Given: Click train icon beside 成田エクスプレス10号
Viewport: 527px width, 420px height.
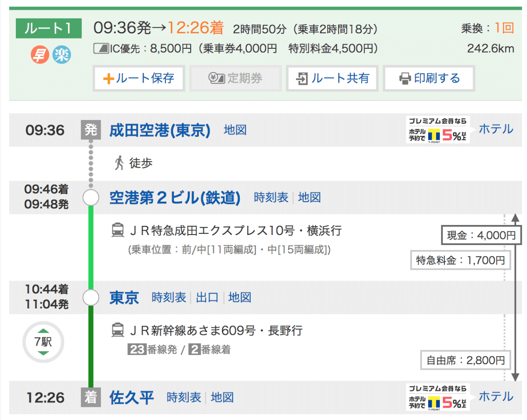Looking at the screenshot, I should (x=118, y=230).
